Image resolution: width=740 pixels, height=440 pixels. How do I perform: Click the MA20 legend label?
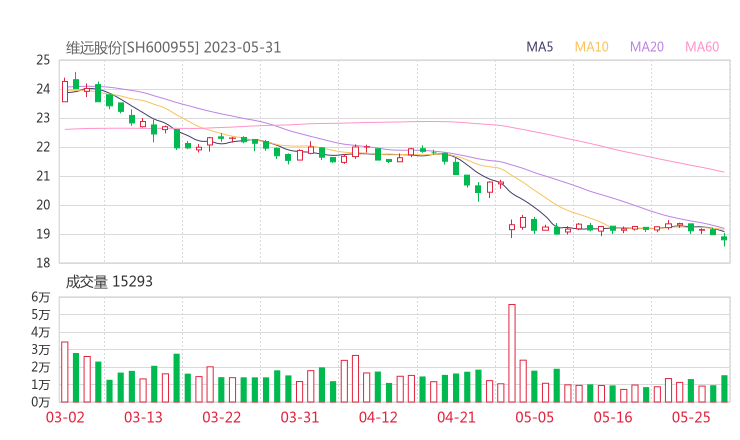point(647,47)
